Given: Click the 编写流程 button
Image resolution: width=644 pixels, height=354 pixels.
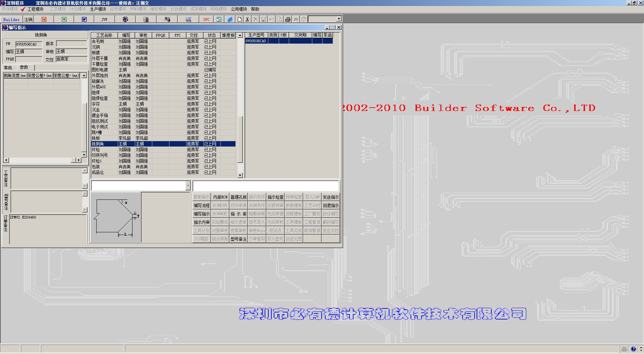Looking at the screenshot, I should pyautogui.click(x=202, y=205).
